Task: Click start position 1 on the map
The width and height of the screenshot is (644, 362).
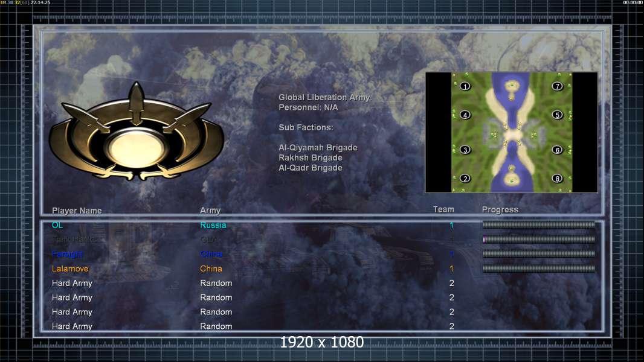Action: (x=465, y=86)
